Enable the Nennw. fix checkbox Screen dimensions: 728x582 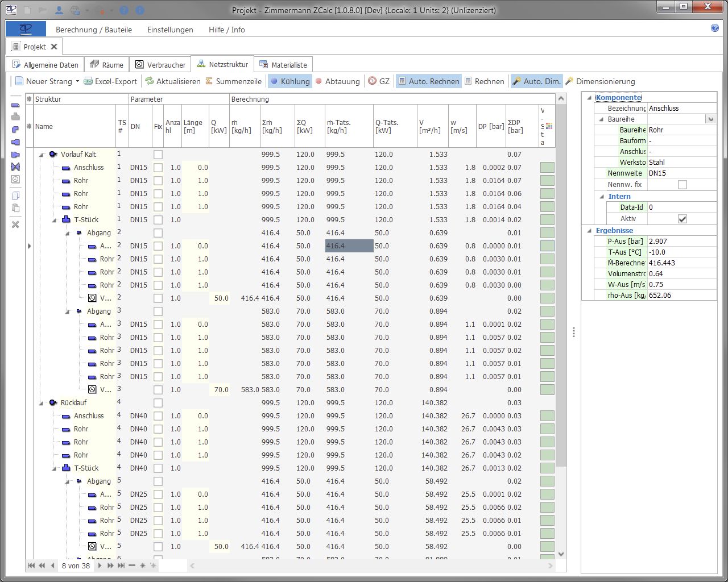click(682, 185)
